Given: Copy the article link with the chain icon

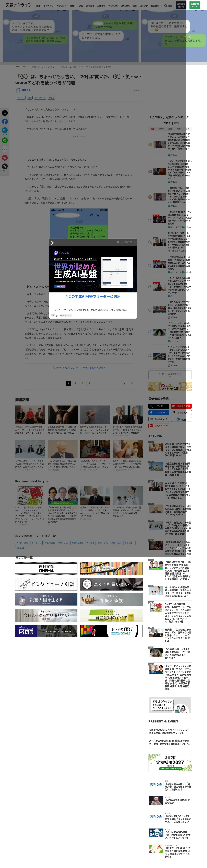Looking at the screenshot, I should point(5,167).
